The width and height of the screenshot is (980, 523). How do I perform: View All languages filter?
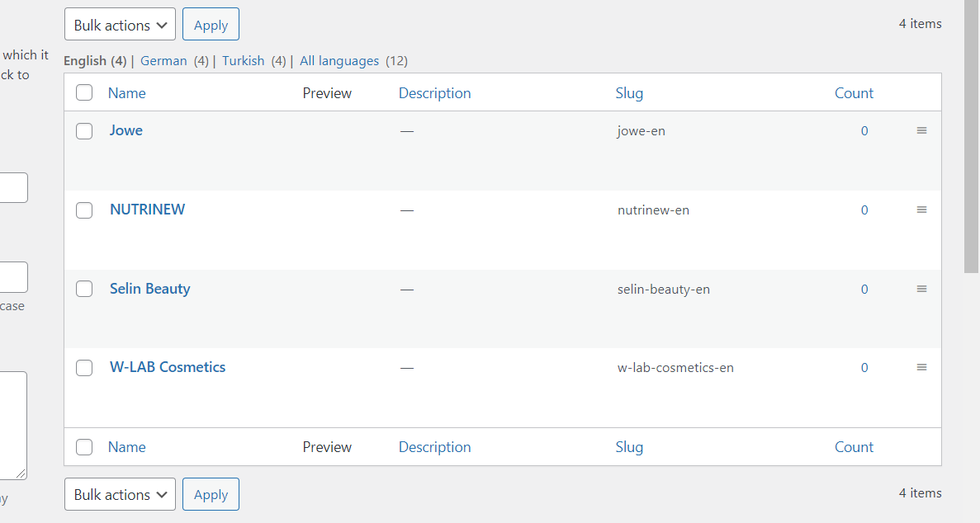[339, 60]
